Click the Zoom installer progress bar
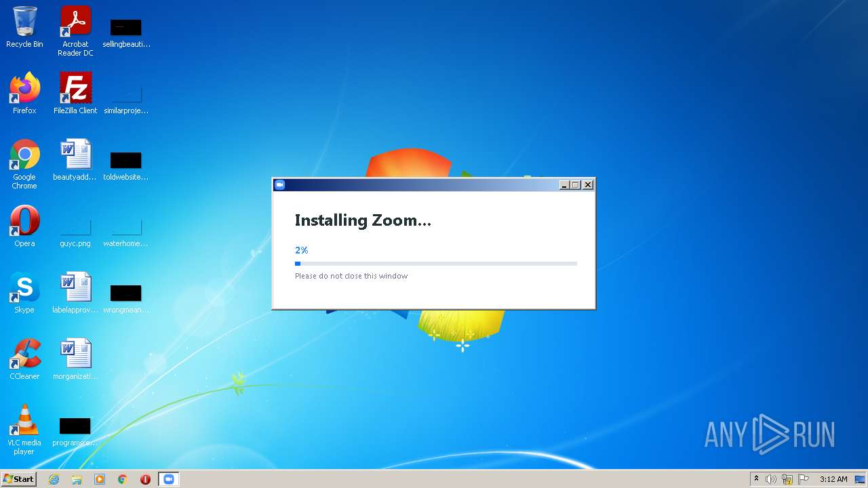Viewport: 868px width, 488px height. (x=436, y=264)
